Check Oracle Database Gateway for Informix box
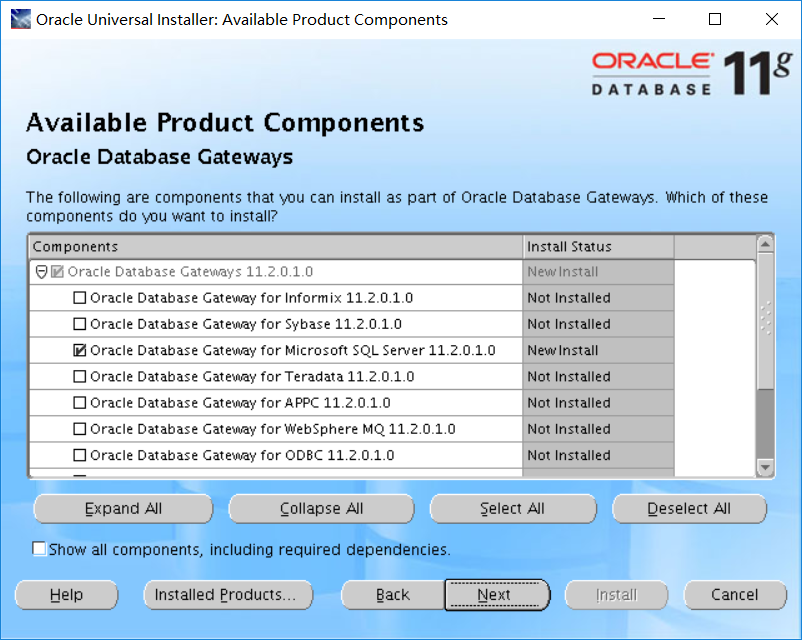 point(79,298)
